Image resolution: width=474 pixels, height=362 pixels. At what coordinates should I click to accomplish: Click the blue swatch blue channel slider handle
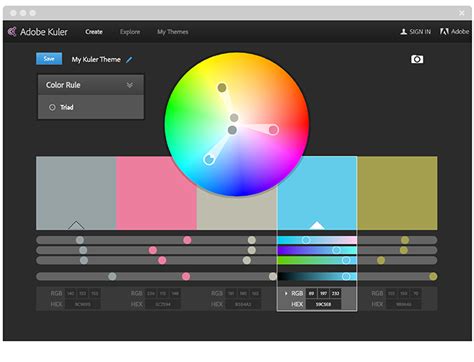(x=346, y=260)
